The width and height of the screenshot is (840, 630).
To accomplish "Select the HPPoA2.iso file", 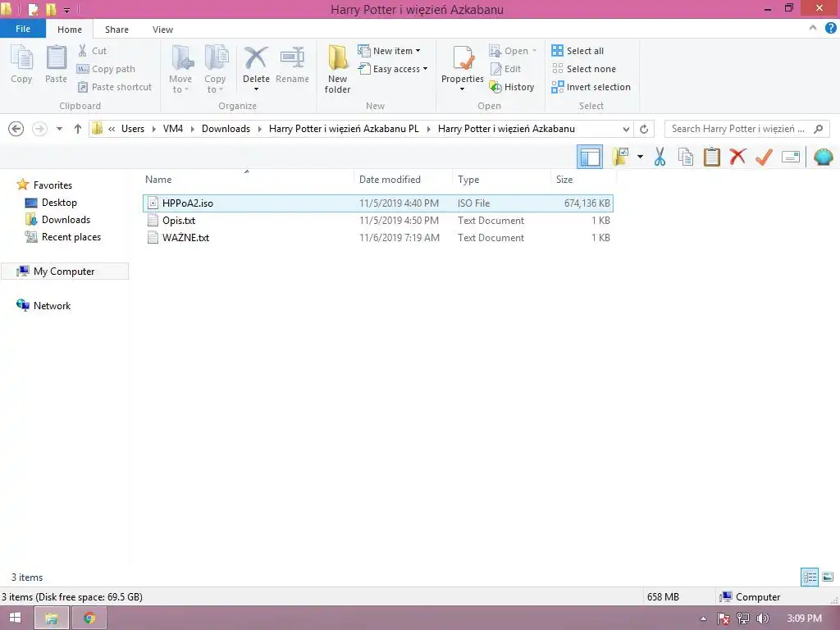I will [x=378, y=203].
